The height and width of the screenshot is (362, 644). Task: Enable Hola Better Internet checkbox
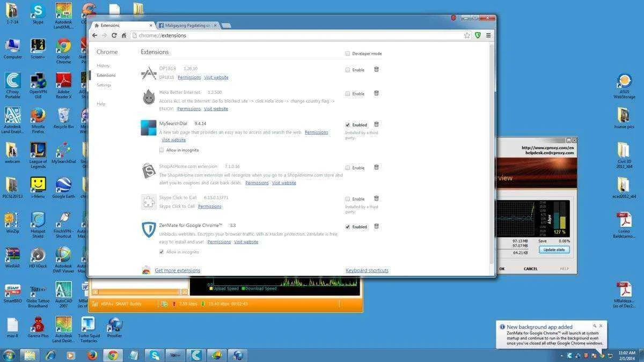pos(348,93)
